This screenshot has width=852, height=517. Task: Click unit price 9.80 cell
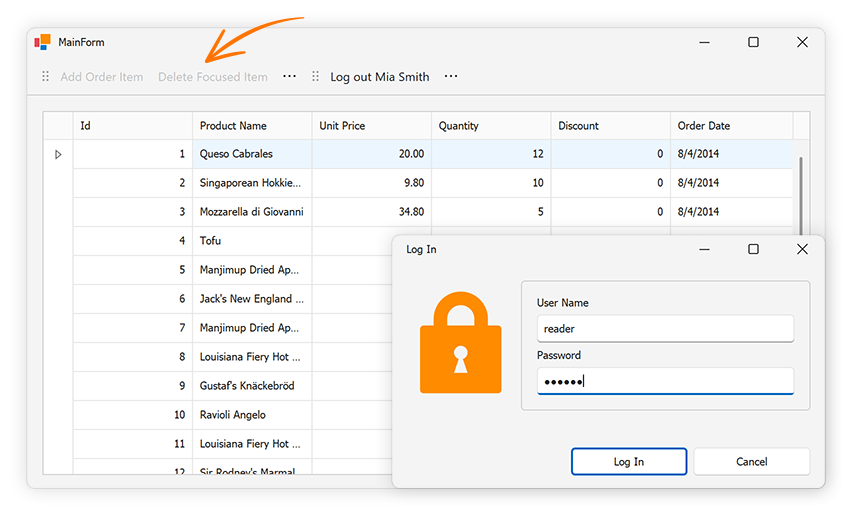coord(372,183)
